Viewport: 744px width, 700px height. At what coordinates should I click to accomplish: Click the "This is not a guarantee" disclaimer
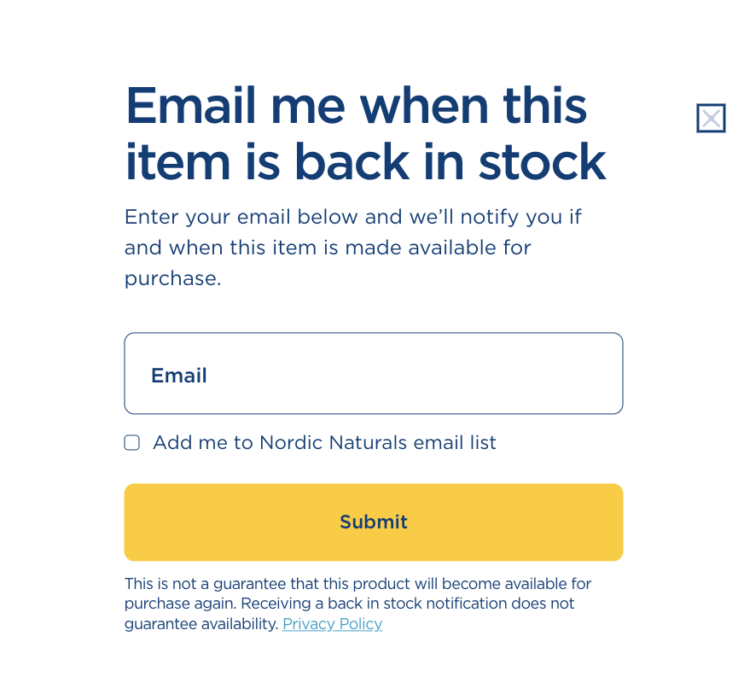[357, 585]
